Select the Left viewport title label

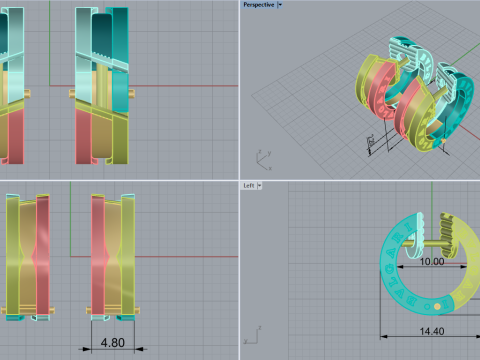pyautogui.click(x=249, y=186)
